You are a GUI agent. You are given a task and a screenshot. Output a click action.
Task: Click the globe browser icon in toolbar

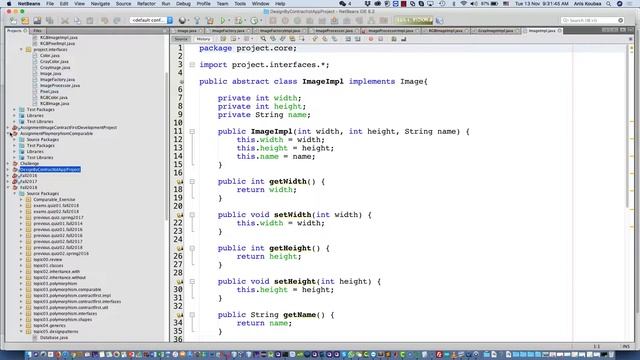tap(182, 20)
